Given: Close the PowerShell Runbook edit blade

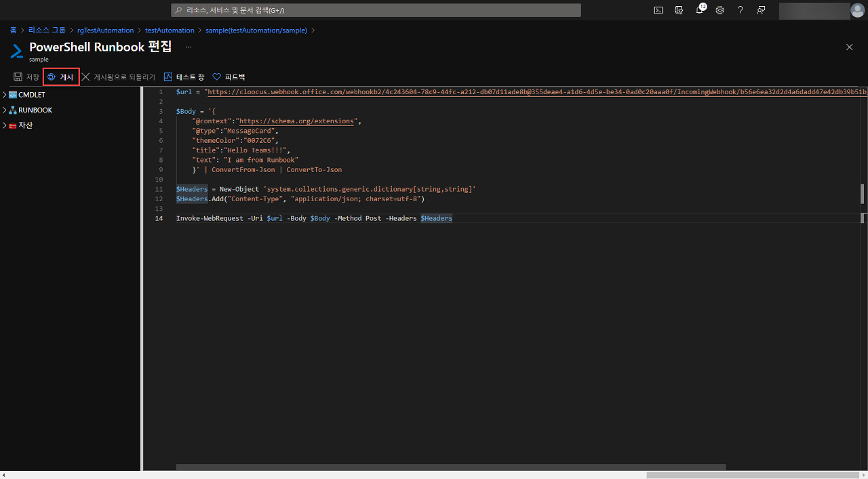Looking at the screenshot, I should (x=850, y=47).
